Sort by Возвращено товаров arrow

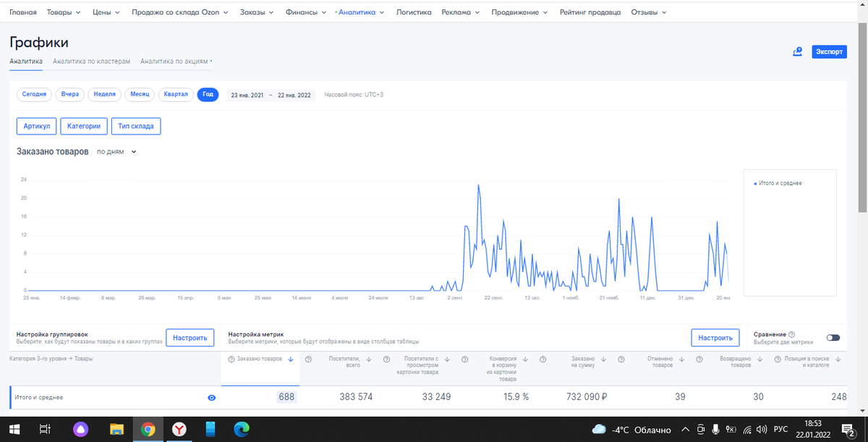pos(759,359)
